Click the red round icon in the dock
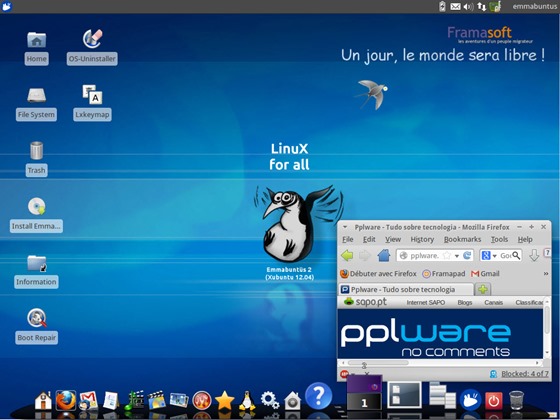 [x=202, y=401]
